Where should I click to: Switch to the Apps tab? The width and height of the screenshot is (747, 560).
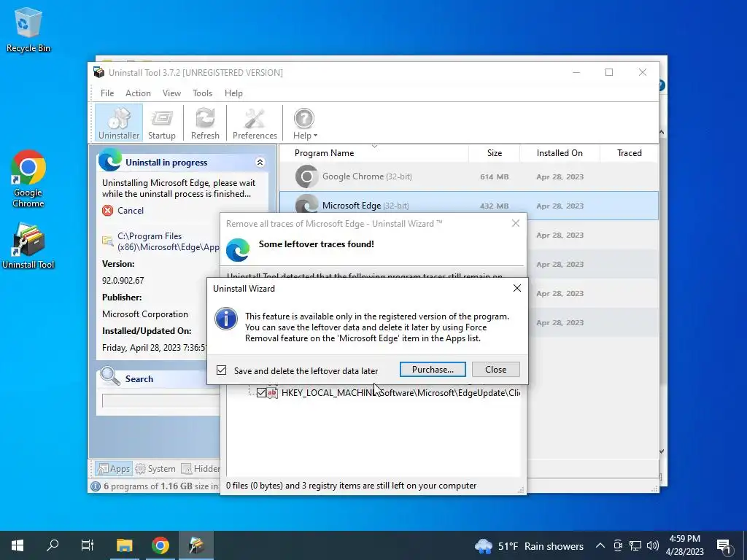(x=113, y=469)
